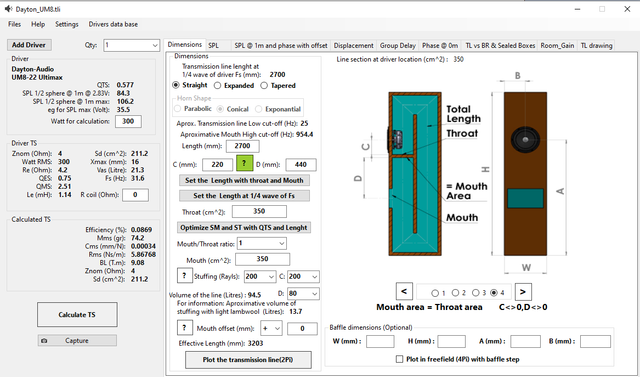Open the stuffing D value dropdown
Screen dimensions: 640x377
click(303, 293)
